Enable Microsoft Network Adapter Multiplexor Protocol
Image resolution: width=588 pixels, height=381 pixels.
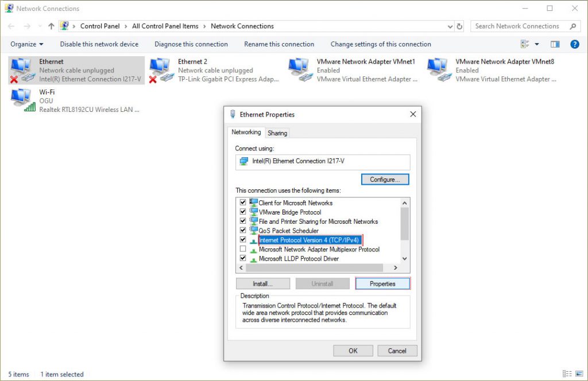click(243, 249)
